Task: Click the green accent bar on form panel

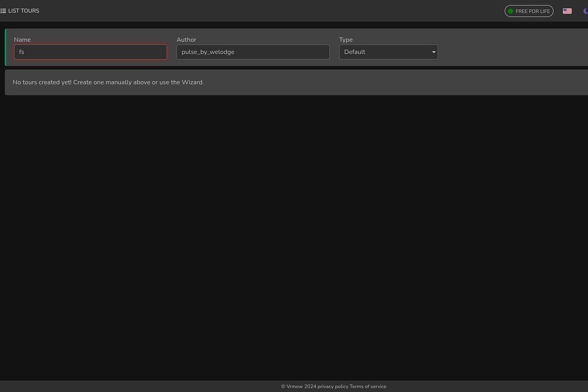Action: [x=5, y=47]
